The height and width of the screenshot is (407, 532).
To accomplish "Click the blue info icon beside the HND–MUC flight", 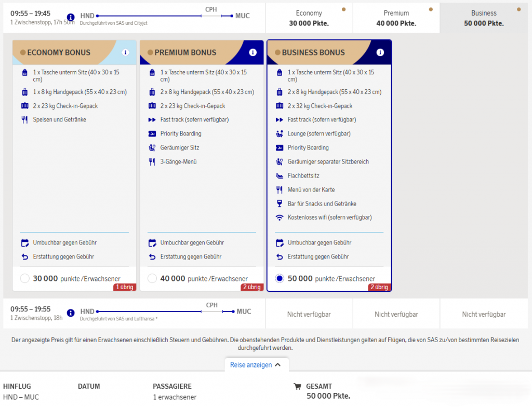I will pos(70,18).
